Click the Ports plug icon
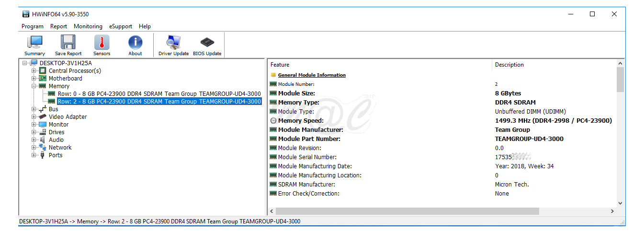 pyautogui.click(x=43, y=155)
